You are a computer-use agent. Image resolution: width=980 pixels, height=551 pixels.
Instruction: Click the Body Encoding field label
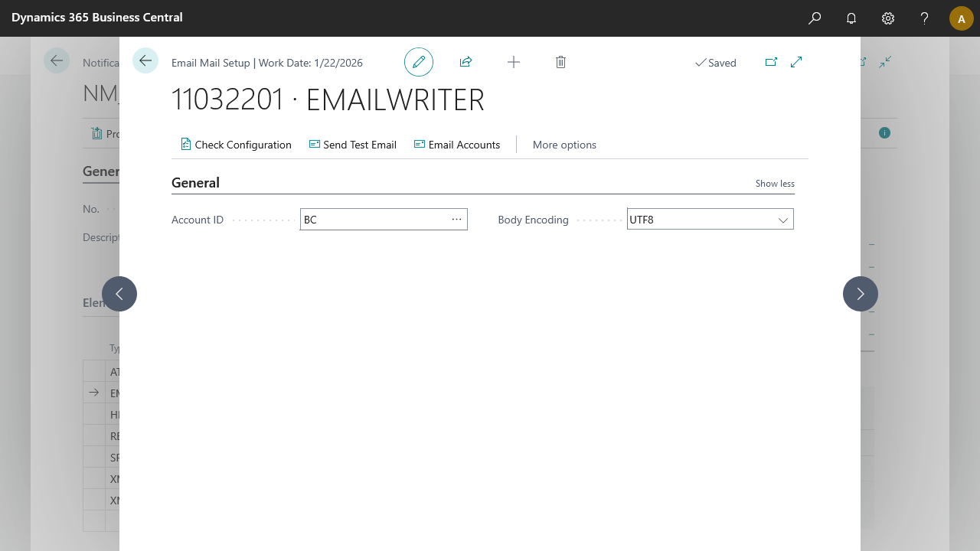click(533, 220)
